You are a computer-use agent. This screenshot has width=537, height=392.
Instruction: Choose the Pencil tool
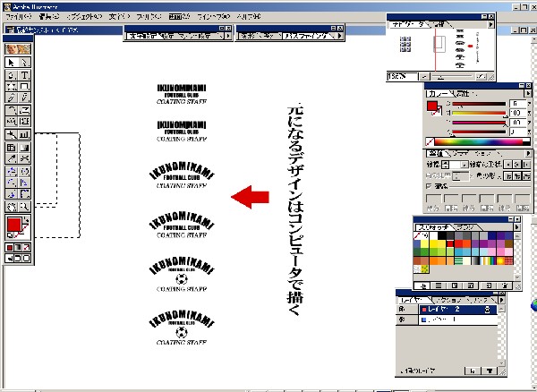point(24,98)
